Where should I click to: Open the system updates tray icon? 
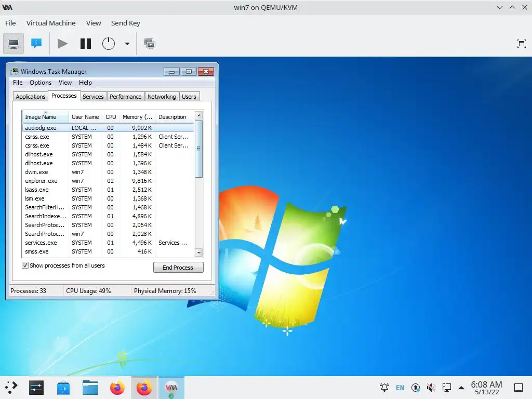coord(416,388)
